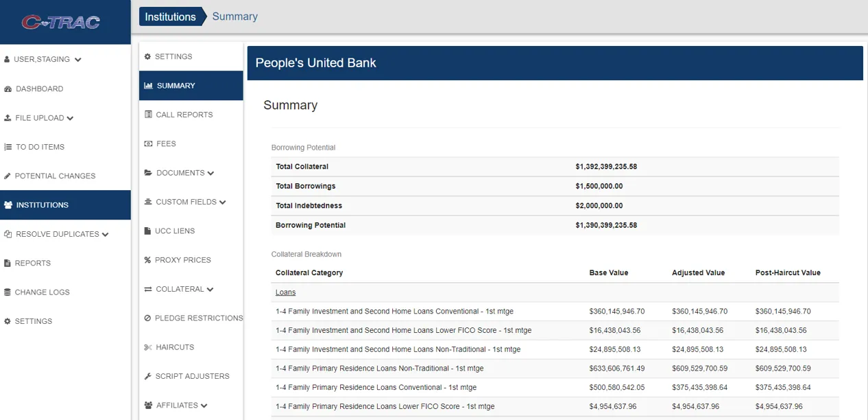This screenshot has width=868, height=420.
Task: Expand the Custom Fields chevron
Action: [x=223, y=202]
